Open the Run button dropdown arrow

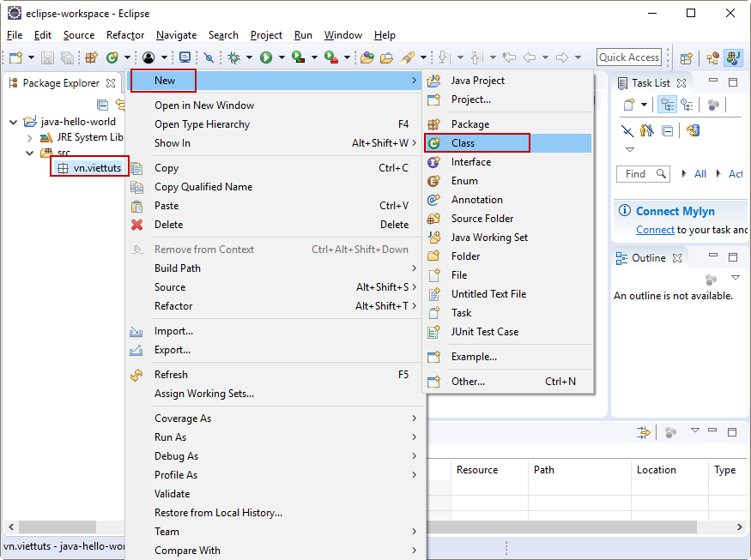click(x=282, y=58)
